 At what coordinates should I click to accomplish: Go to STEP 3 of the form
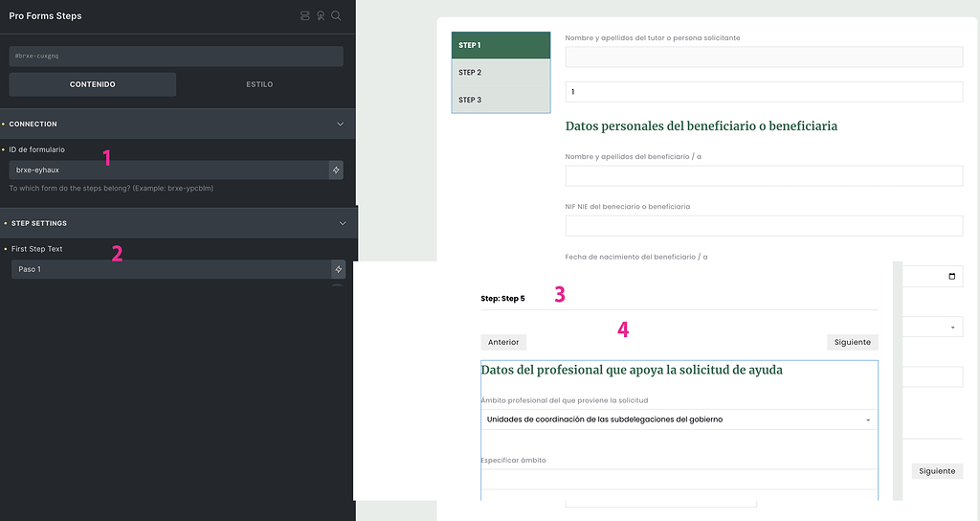tap(501, 100)
